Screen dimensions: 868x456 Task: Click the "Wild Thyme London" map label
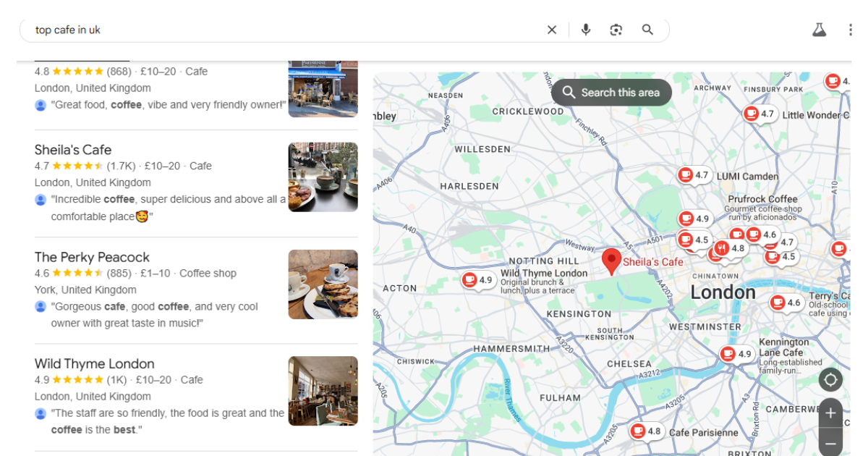click(x=544, y=274)
